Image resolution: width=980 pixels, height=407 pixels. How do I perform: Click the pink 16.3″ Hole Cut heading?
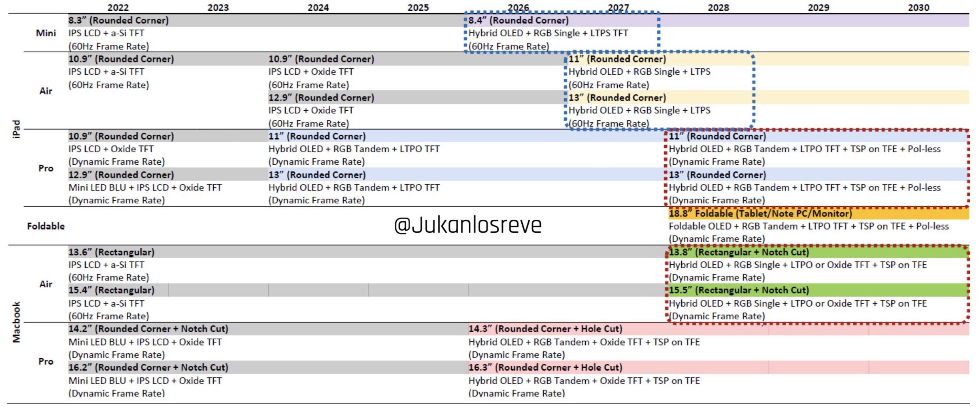click(x=545, y=367)
